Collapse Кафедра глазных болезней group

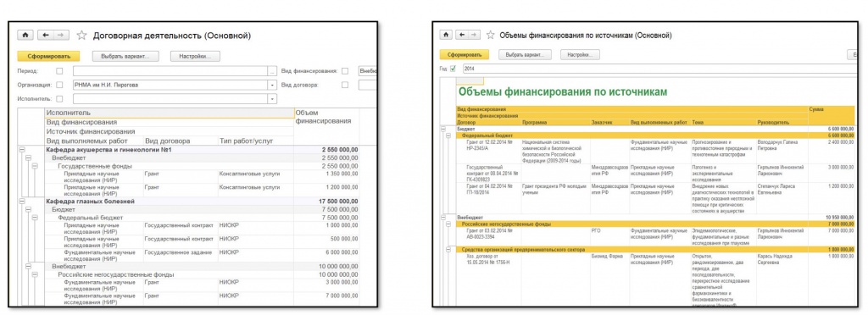click(x=22, y=202)
